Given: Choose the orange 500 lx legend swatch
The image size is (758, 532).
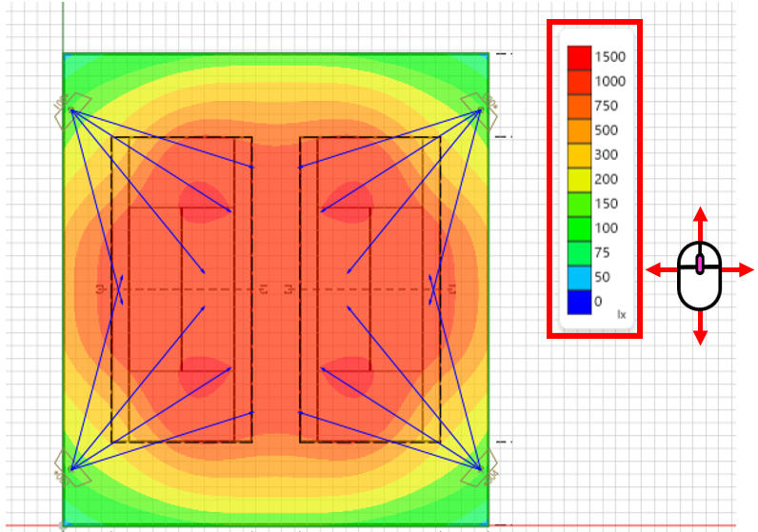Looking at the screenshot, I should click(579, 130).
